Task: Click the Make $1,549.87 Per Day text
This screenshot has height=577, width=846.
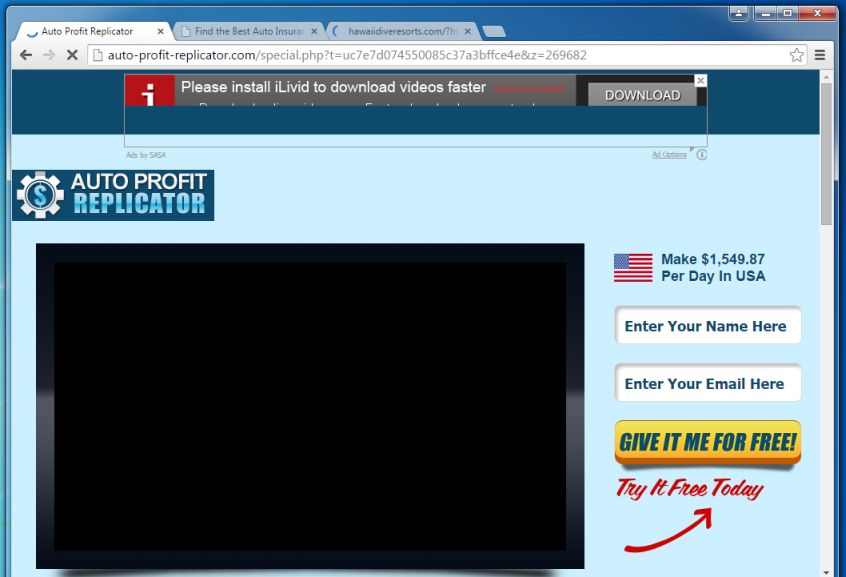Action: coord(713,268)
